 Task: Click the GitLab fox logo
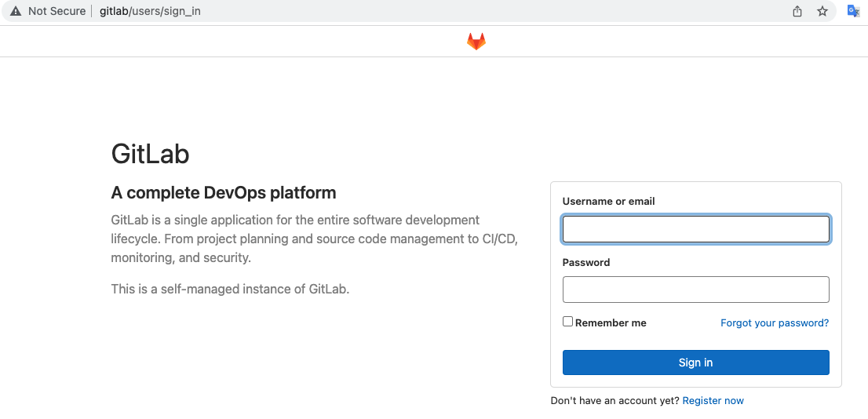pyautogui.click(x=476, y=42)
